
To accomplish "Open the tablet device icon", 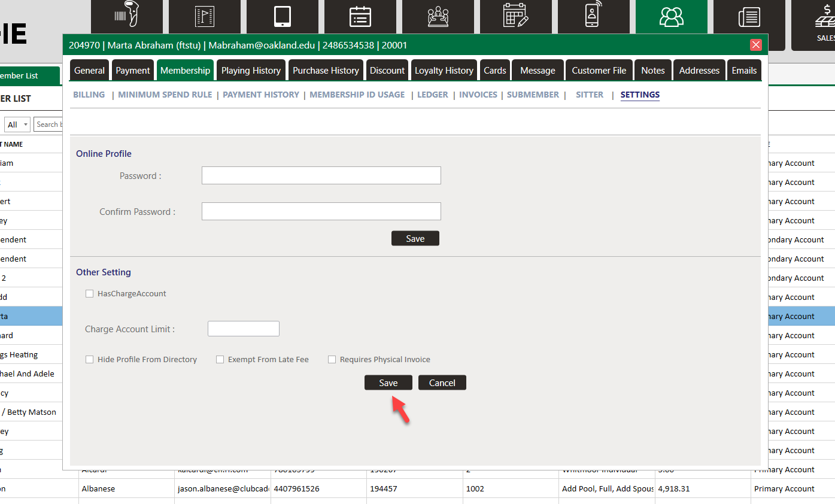I will (x=283, y=17).
